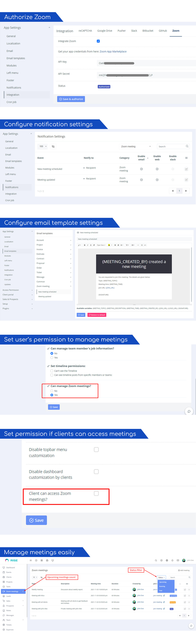Toggle column visibility eye in Notification Settings
The width and height of the screenshot is (196, 644).
tap(53, 146)
